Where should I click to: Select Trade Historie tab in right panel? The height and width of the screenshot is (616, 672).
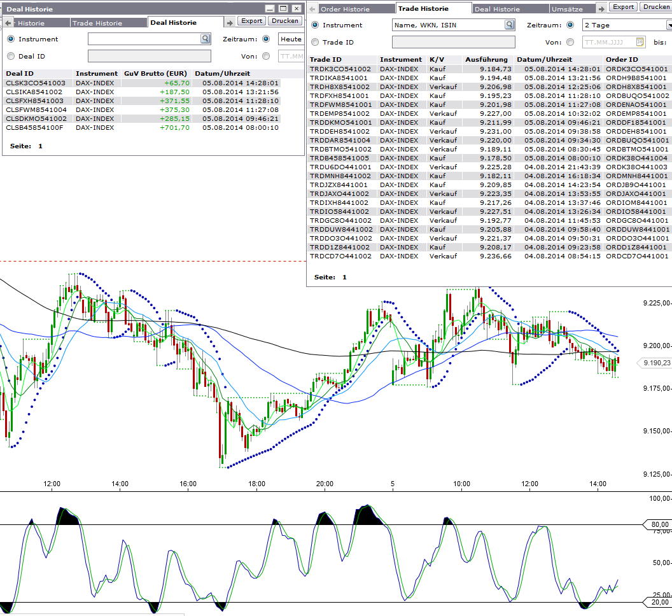point(433,8)
